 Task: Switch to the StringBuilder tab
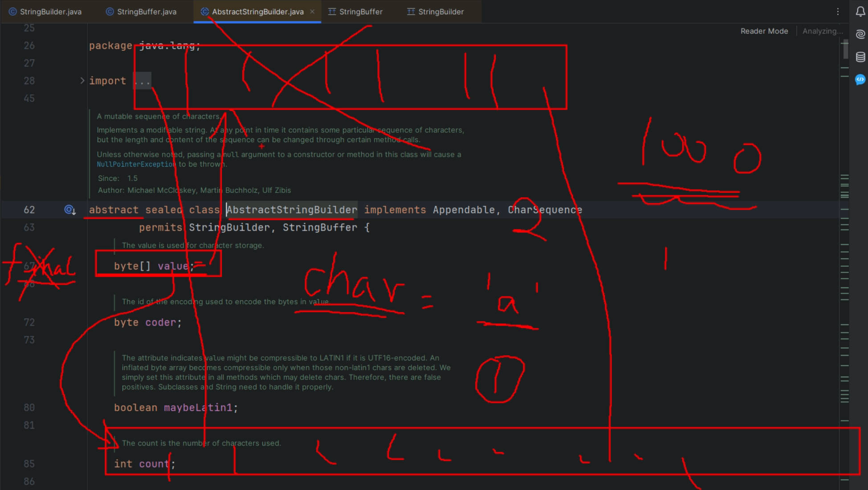[x=440, y=12]
